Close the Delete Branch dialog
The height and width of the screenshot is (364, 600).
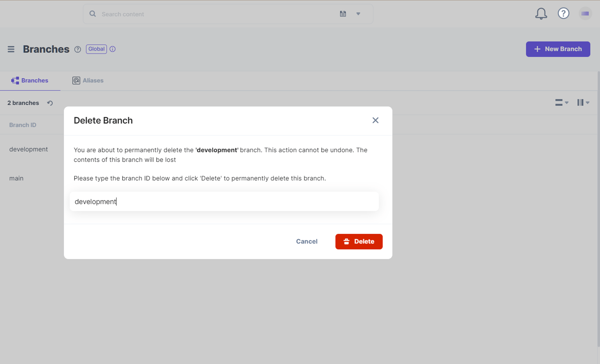click(375, 120)
